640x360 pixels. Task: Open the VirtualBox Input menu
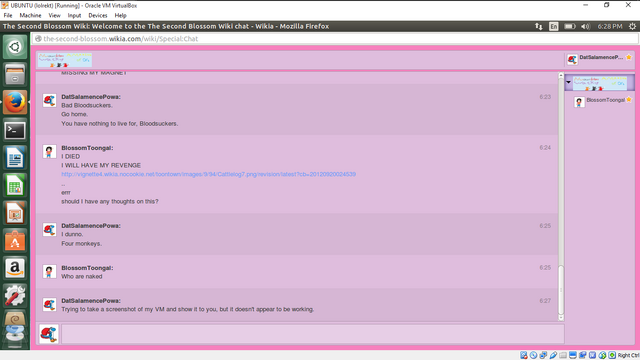74,16
